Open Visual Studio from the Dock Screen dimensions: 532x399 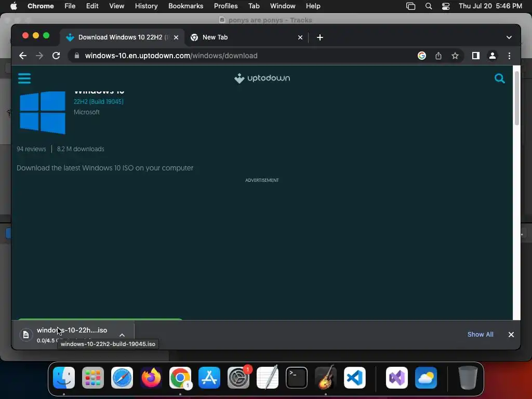click(x=396, y=378)
